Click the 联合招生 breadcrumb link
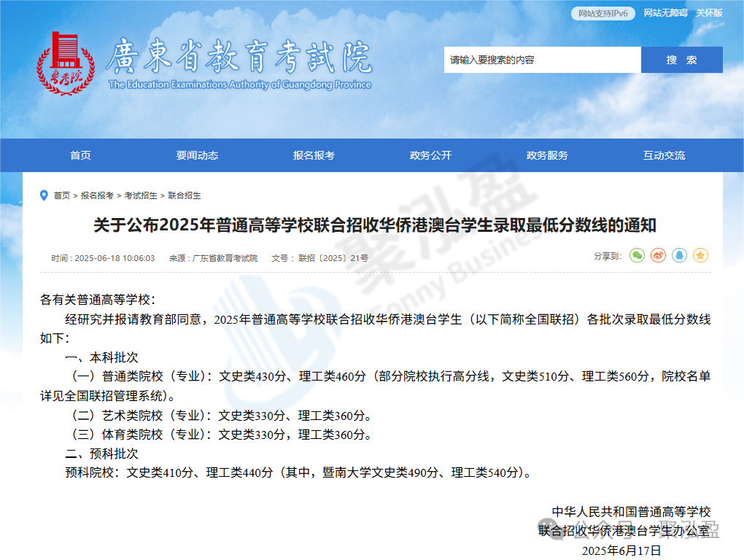 (182, 195)
